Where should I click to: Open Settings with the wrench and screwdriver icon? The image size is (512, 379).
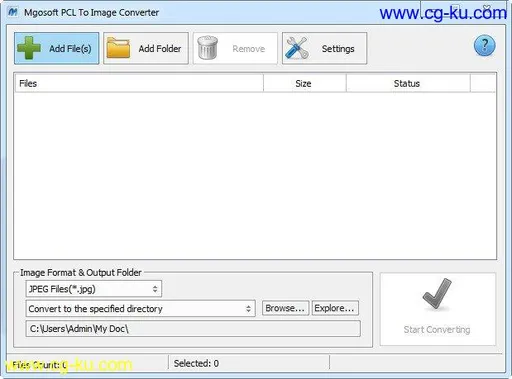(x=324, y=48)
